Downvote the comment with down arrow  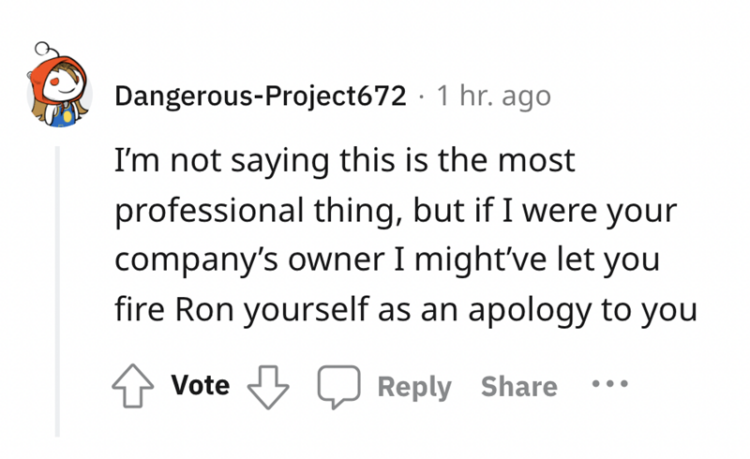point(268,387)
